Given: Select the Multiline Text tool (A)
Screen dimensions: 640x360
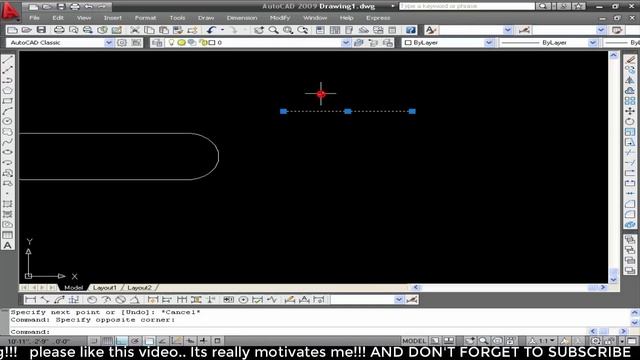Looking at the screenshot, I should click(x=7, y=245).
